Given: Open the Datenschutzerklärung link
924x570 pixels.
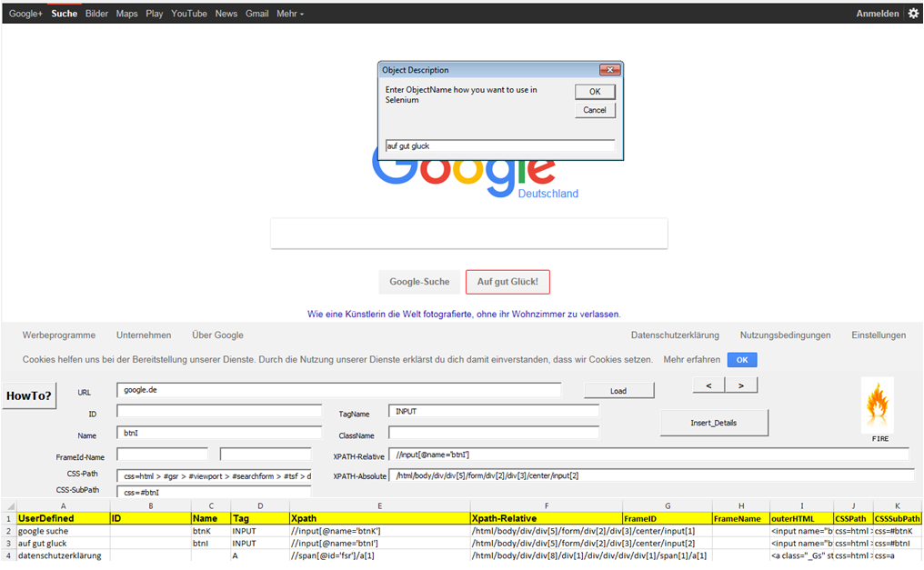Looking at the screenshot, I should (x=675, y=335).
